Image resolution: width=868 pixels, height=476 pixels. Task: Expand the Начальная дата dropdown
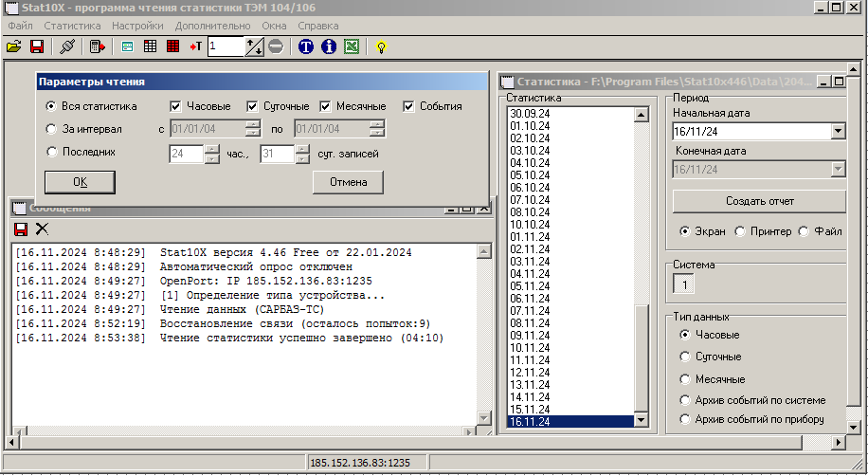tap(837, 131)
